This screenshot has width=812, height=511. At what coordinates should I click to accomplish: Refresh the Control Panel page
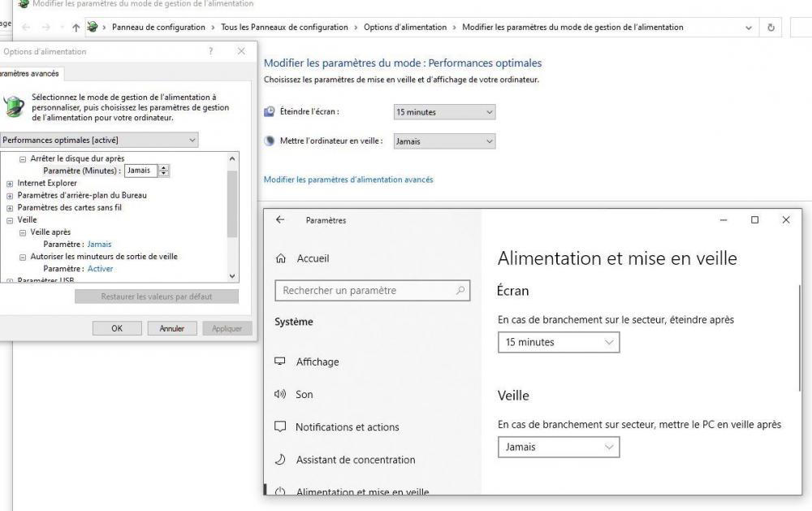tap(771, 28)
